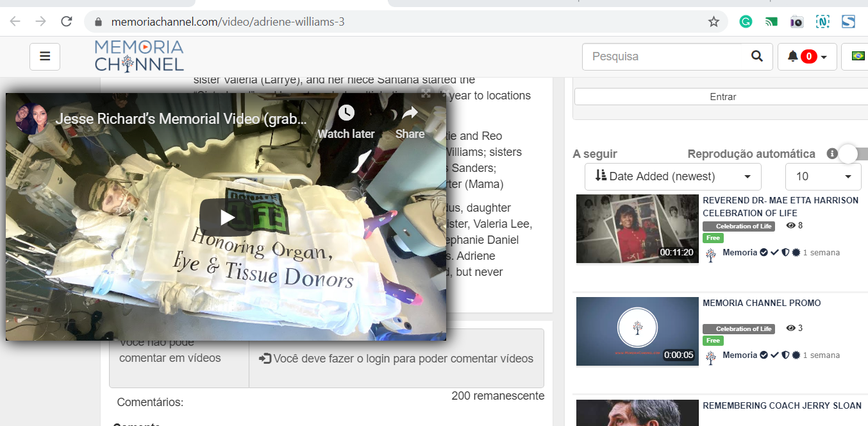Bookmark the page with star icon

(714, 22)
